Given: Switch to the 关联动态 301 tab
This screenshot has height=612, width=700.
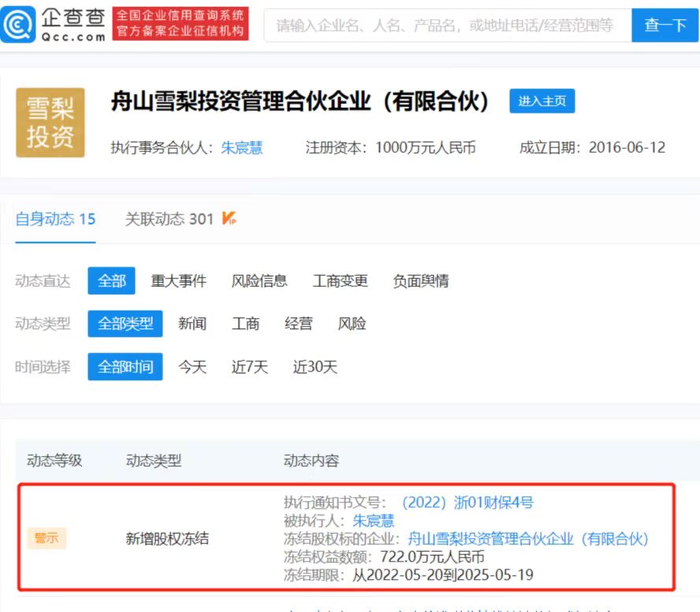Looking at the screenshot, I should (169, 219).
